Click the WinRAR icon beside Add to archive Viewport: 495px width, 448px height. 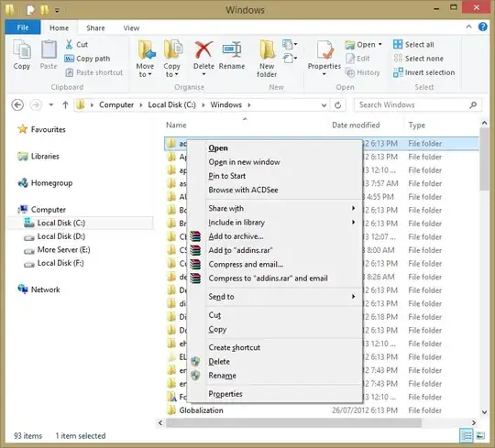[195, 236]
